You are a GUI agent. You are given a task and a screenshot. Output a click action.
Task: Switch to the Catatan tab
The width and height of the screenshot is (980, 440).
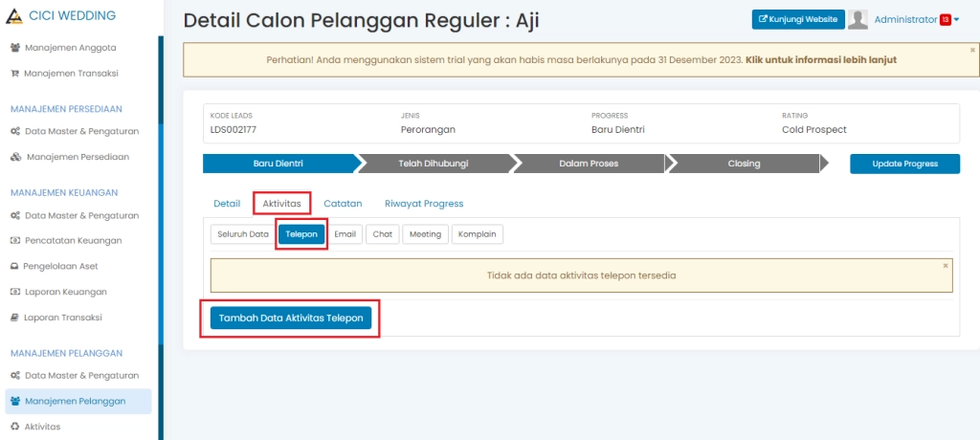click(343, 204)
